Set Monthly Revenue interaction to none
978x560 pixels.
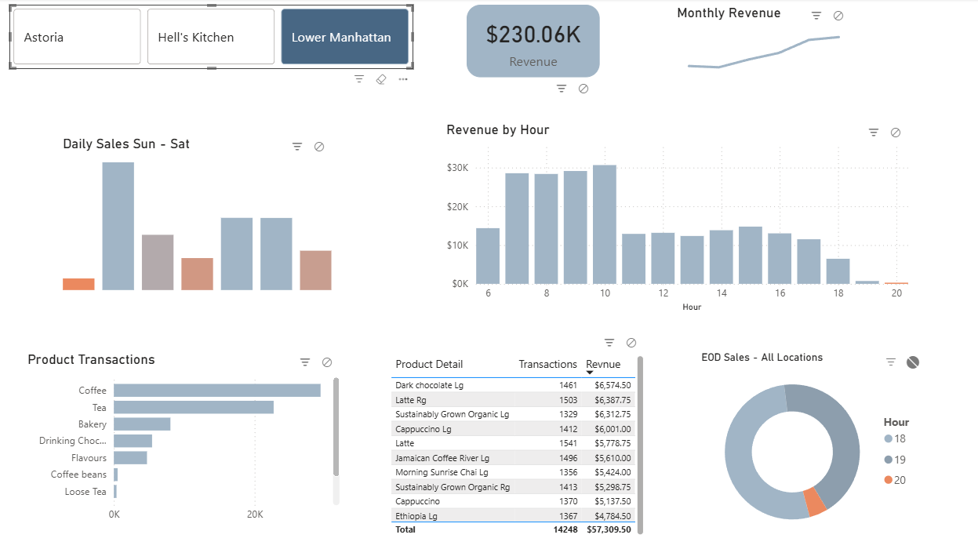click(838, 16)
